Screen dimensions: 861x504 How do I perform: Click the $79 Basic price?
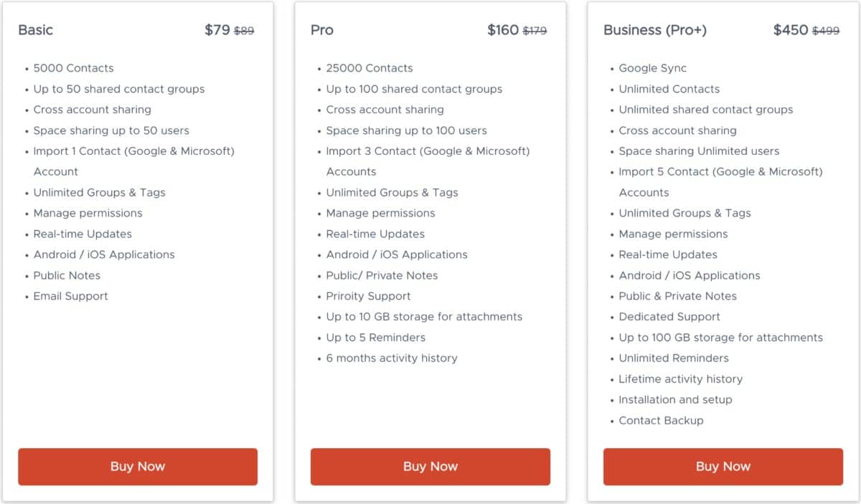[x=217, y=30]
